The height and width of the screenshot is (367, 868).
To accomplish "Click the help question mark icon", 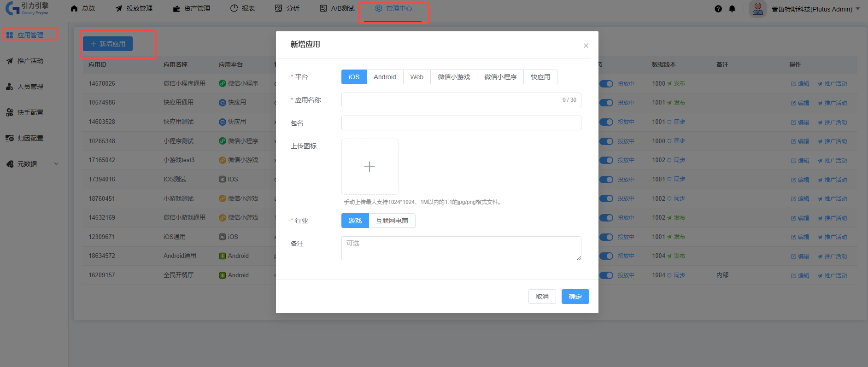I will click(718, 9).
